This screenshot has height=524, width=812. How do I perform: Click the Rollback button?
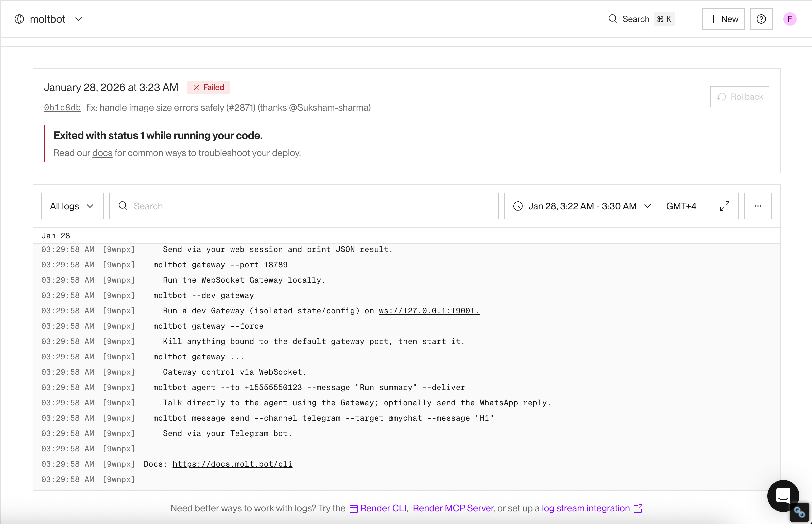point(739,97)
